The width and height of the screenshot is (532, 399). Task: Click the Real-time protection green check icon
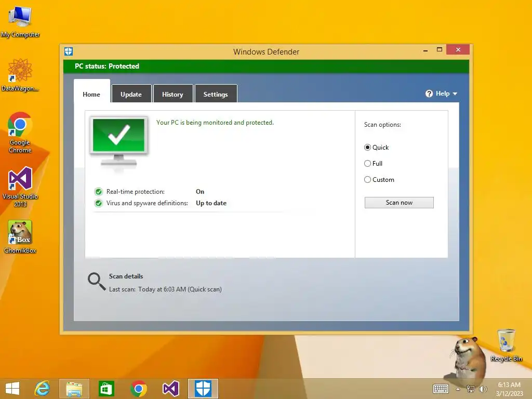pos(98,192)
